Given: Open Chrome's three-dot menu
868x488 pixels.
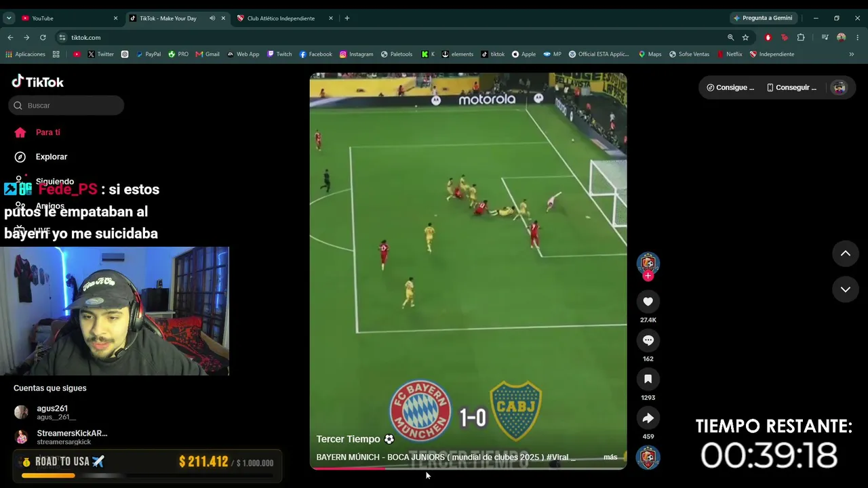Looking at the screenshot, I should point(858,38).
